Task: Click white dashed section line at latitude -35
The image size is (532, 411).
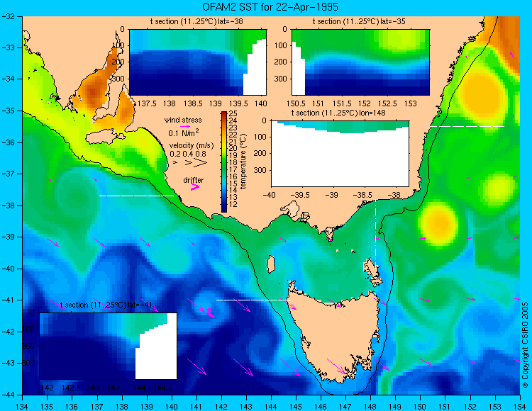Action: 467,126
